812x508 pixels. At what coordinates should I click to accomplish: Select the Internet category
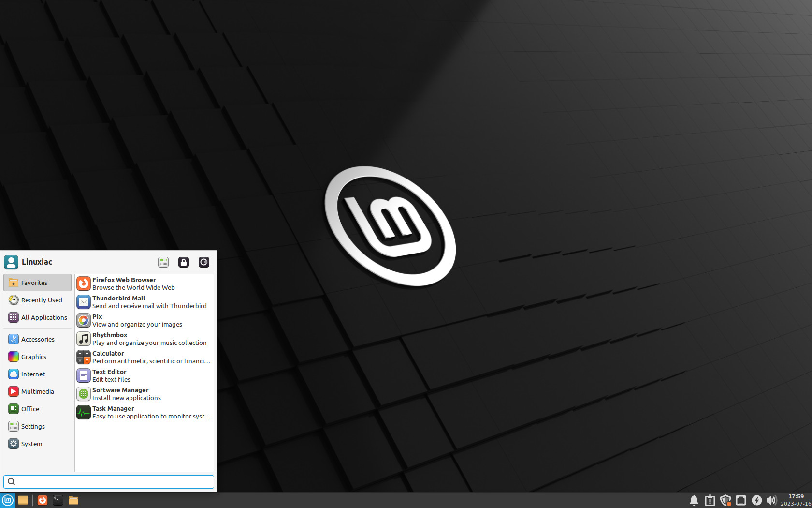tap(37, 374)
